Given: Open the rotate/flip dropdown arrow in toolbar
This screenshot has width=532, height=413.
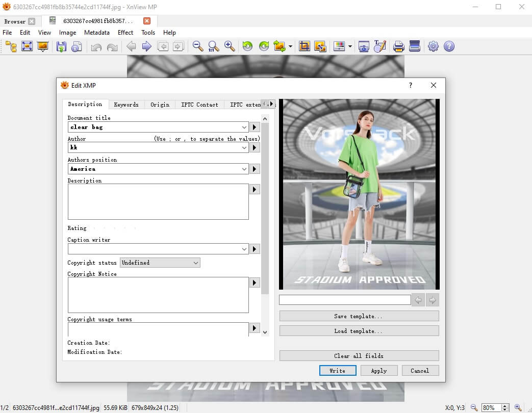Looking at the screenshot, I should [290, 46].
